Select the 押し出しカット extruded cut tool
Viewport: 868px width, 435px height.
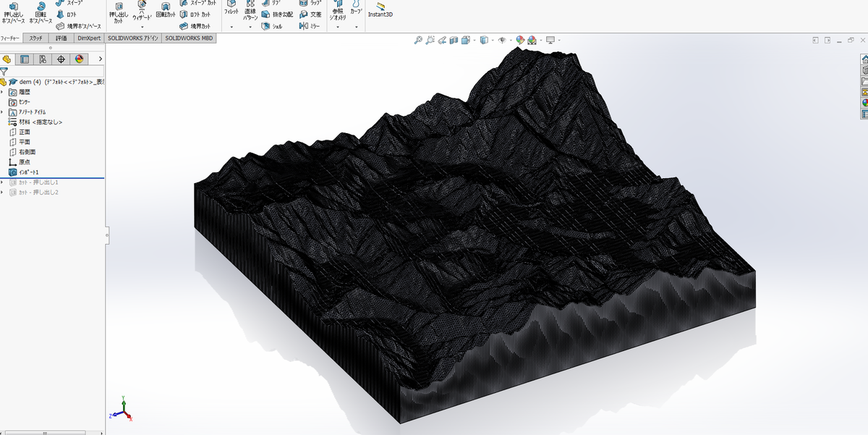(x=118, y=12)
